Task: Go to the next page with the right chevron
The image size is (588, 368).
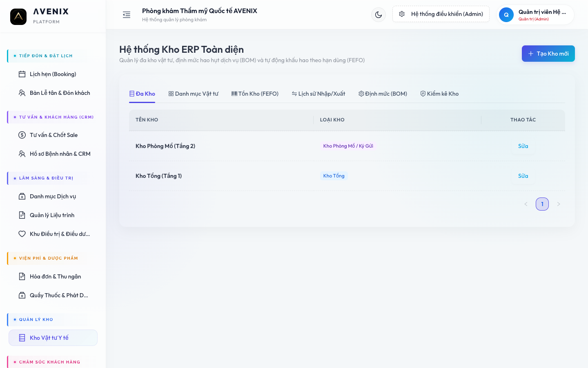Action: (x=559, y=204)
